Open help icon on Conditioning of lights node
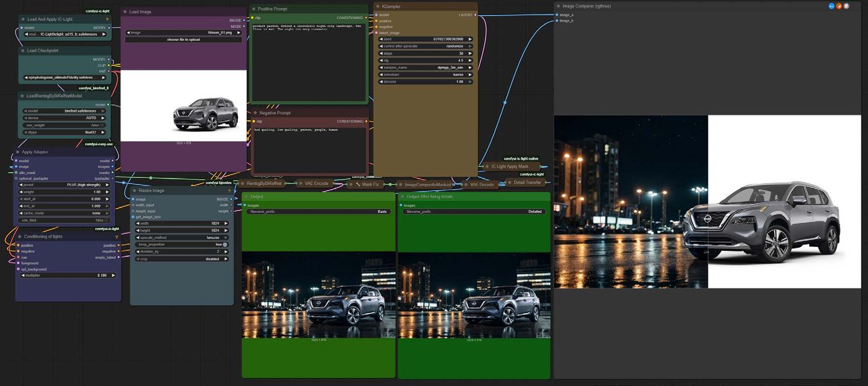868x386 pixels. (116, 236)
